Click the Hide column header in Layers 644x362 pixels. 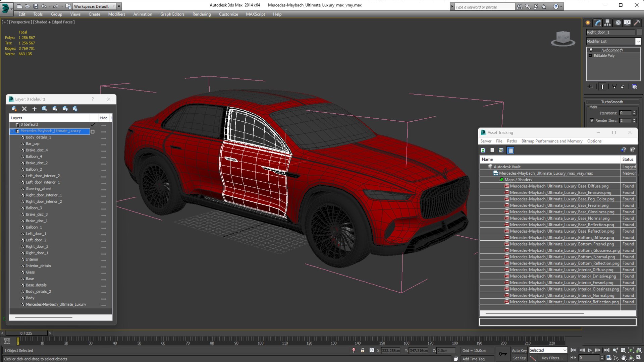[x=104, y=118]
